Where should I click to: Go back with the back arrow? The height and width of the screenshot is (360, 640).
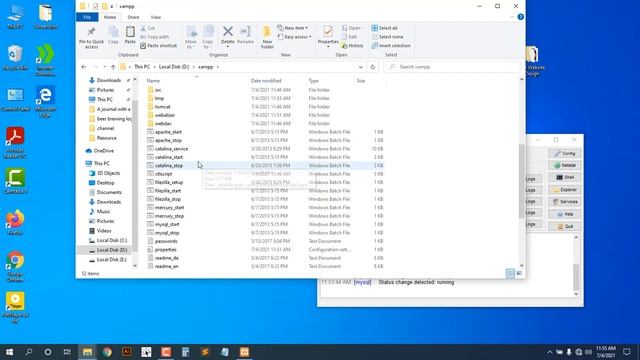click(x=84, y=67)
